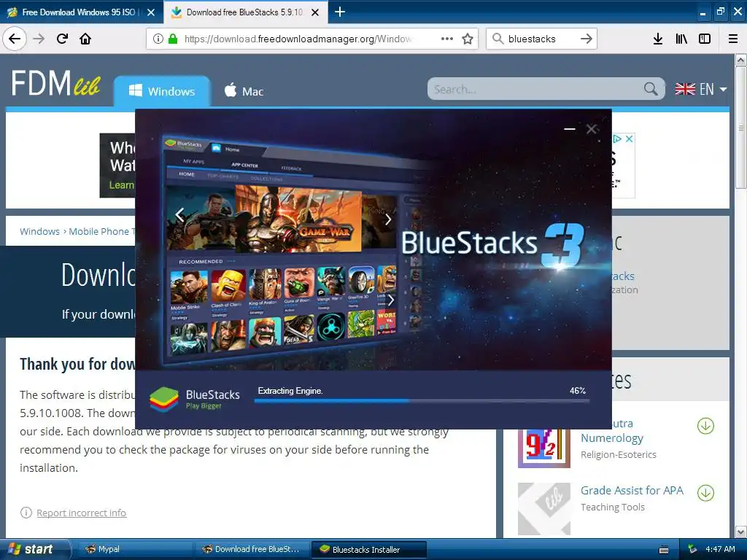Close the ad with X icon

[630, 139]
